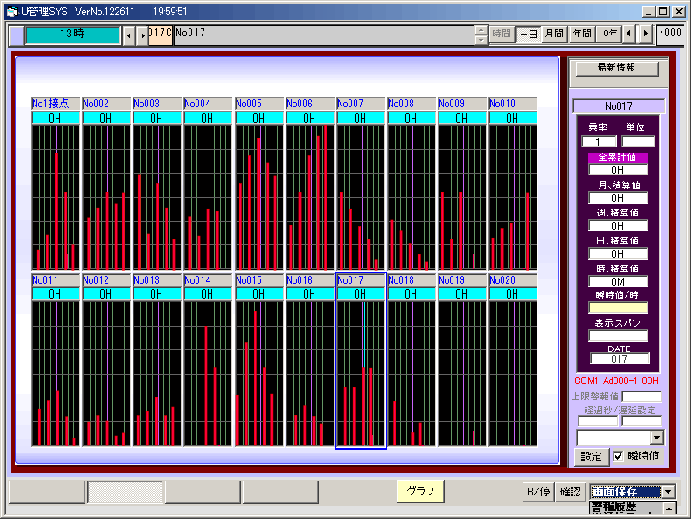
Task: Select the 時間 hourly view button
Action: pyautogui.click(x=502, y=33)
